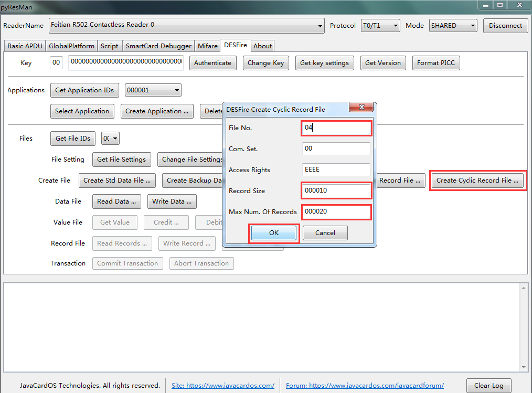
Task: Open the file ID dropdown next to Get File IDs
Action: point(115,139)
